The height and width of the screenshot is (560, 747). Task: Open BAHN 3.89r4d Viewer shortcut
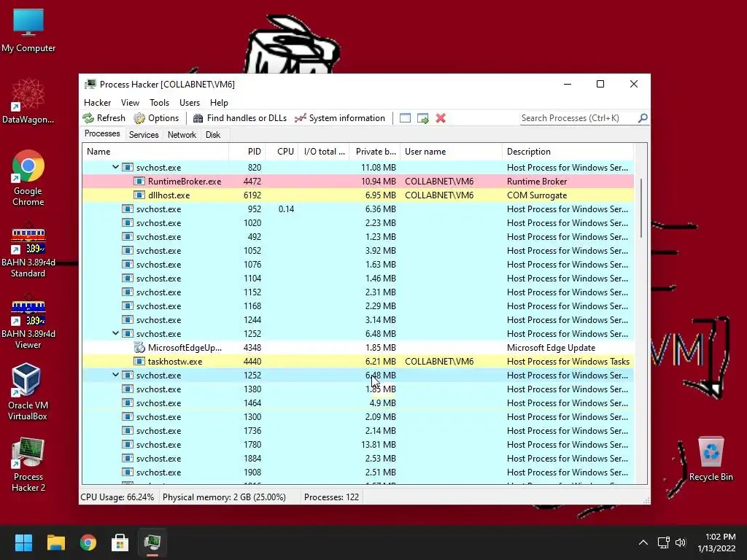click(x=28, y=322)
